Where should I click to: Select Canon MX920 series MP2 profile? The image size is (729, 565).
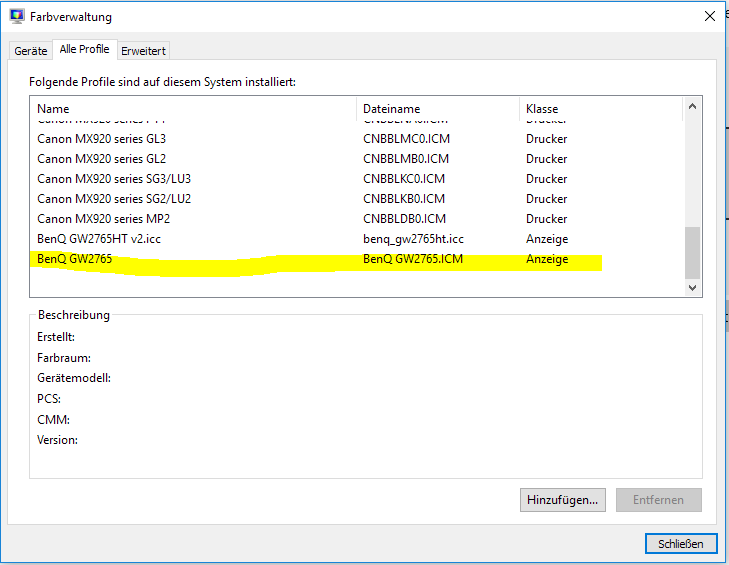[x=102, y=219]
